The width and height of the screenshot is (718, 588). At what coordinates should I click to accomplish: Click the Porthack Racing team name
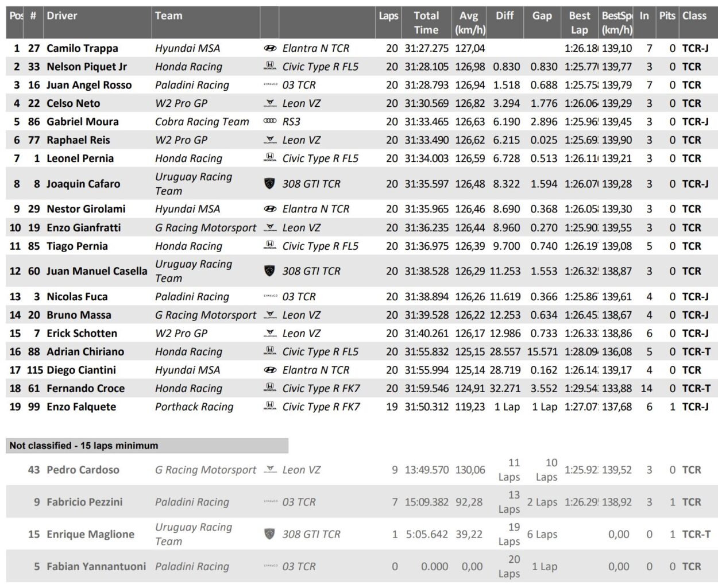tap(194, 407)
